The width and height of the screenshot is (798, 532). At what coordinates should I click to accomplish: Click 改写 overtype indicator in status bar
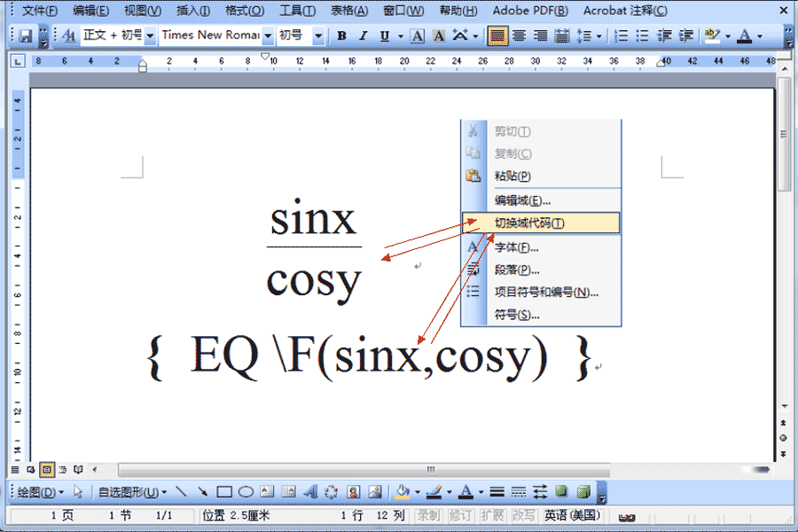[524, 516]
